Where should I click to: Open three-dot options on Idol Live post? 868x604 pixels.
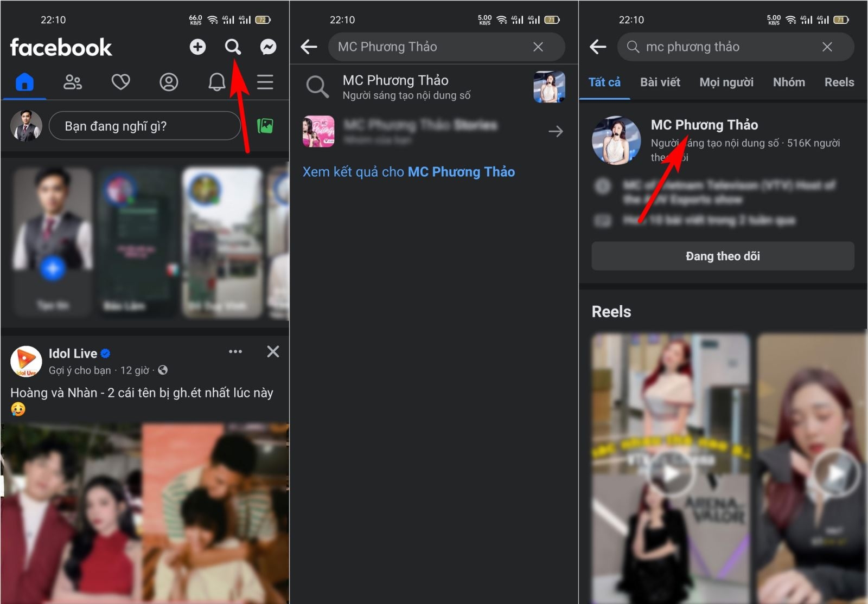pyautogui.click(x=235, y=352)
